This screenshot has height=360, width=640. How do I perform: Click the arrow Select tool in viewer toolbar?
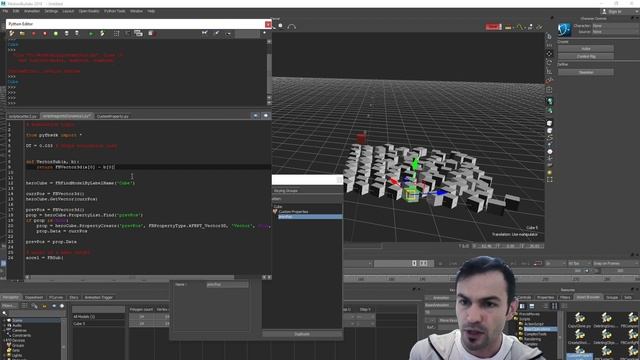click(x=550, y=37)
